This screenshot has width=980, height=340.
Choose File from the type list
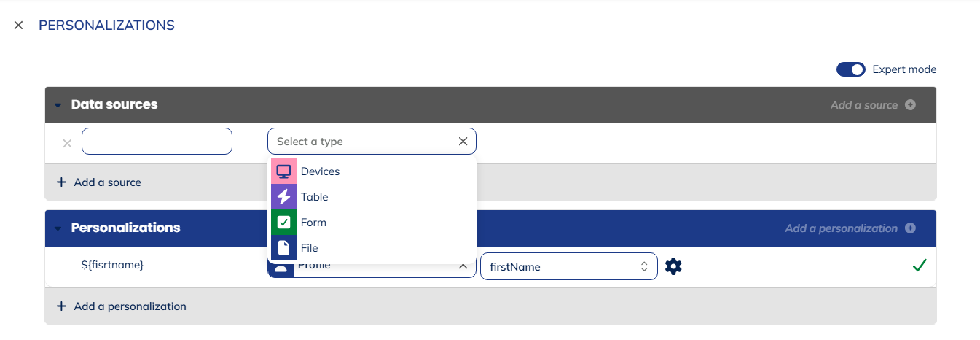coord(310,248)
